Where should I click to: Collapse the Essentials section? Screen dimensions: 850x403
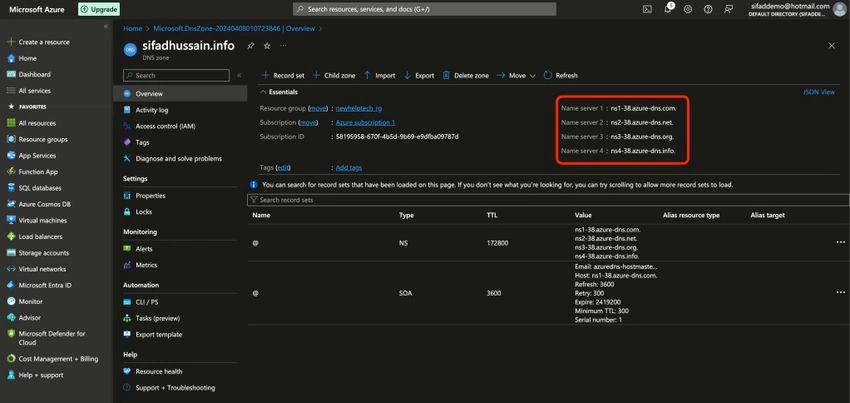click(279, 92)
